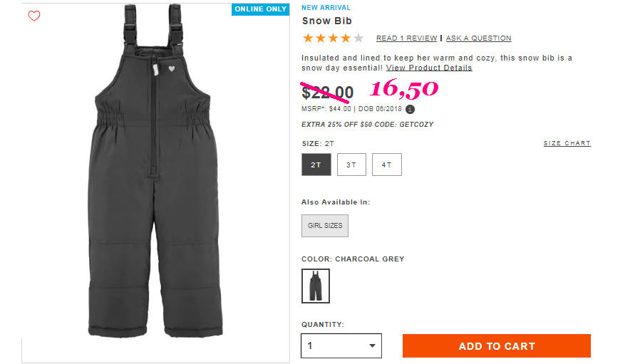Click the fourth orange rating star
This screenshot has height=364, width=635.
(346, 38)
